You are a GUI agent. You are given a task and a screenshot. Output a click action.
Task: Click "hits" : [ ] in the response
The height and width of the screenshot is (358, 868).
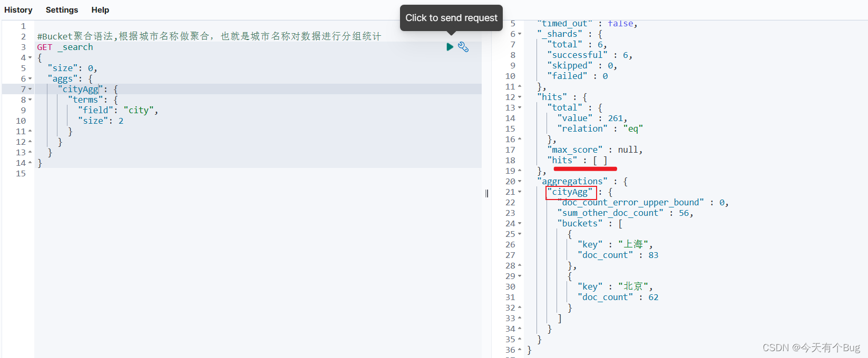click(x=578, y=160)
